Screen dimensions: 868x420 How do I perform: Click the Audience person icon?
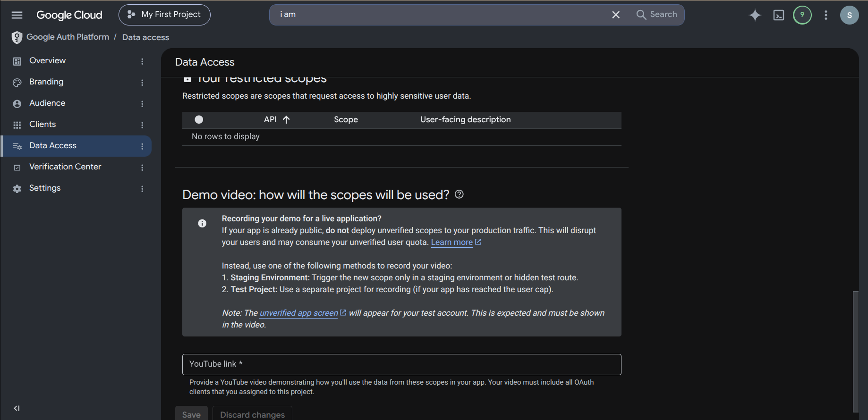point(17,104)
